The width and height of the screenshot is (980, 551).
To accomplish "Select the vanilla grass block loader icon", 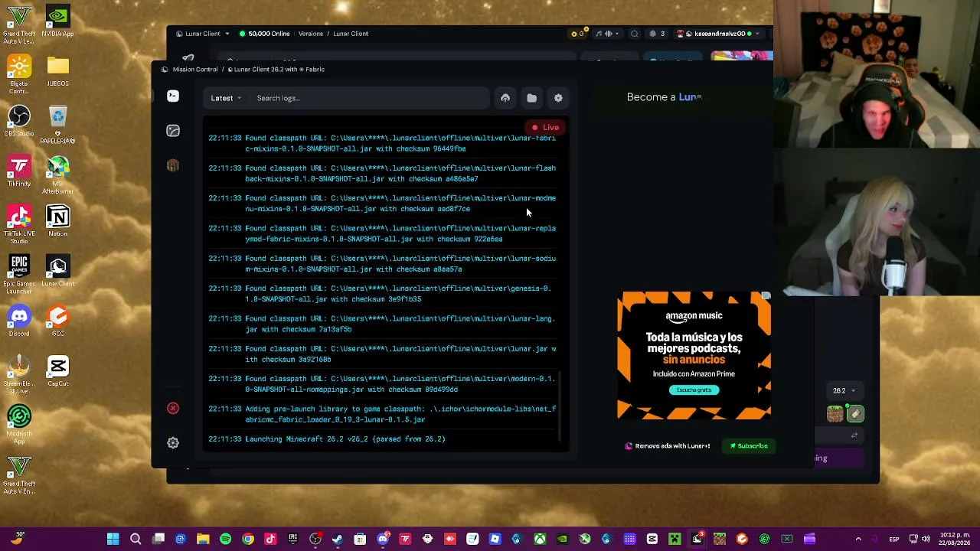I will pos(835,414).
